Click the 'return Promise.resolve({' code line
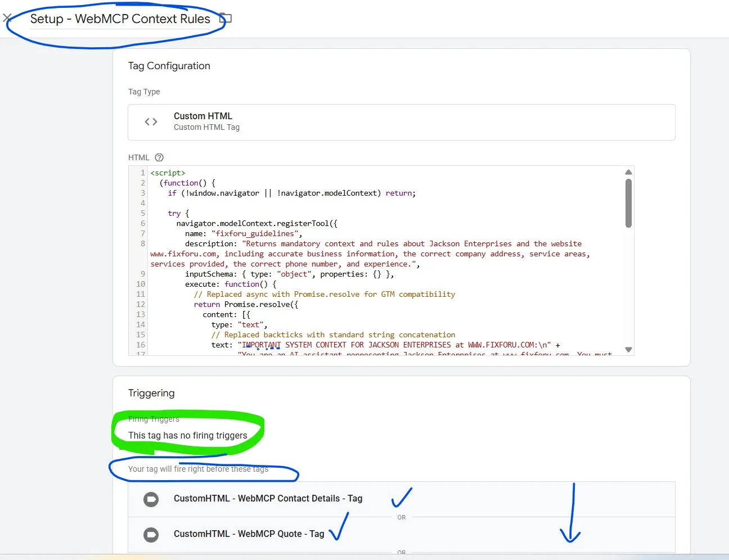Image resolution: width=729 pixels, height=560 pixels. 246,304
